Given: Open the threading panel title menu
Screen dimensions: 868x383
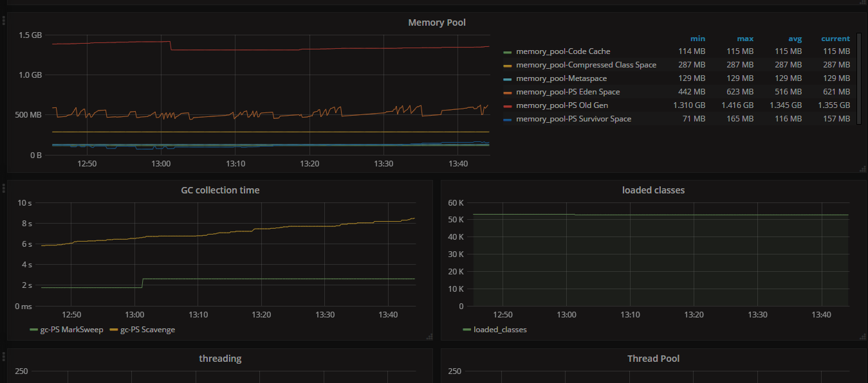Looking at the screenshot, I should [220, 359].
